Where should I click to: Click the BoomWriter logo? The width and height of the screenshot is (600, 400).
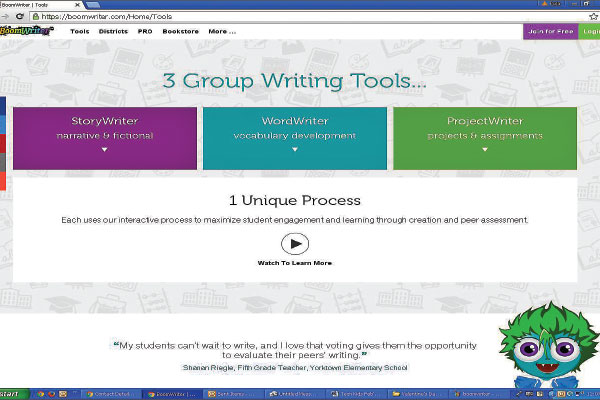point(26,31)
